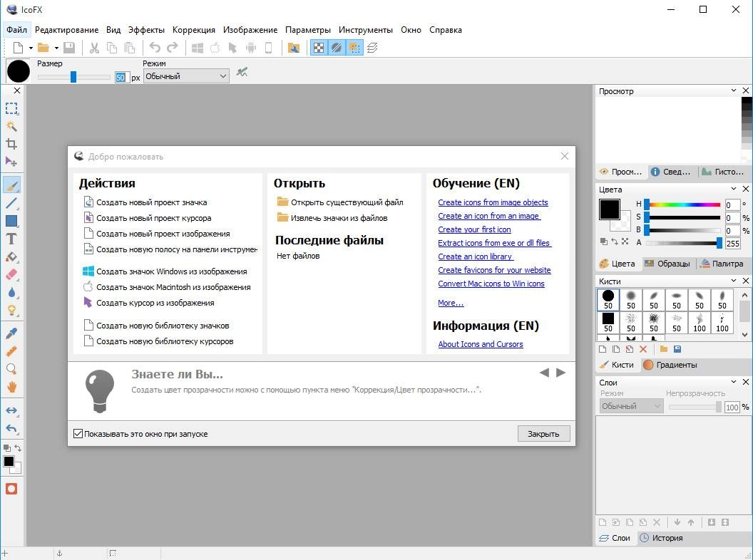The height and width of the screenshot is (560, 753).
Task: Click the brush size px input field
Action: pos(122,77)
